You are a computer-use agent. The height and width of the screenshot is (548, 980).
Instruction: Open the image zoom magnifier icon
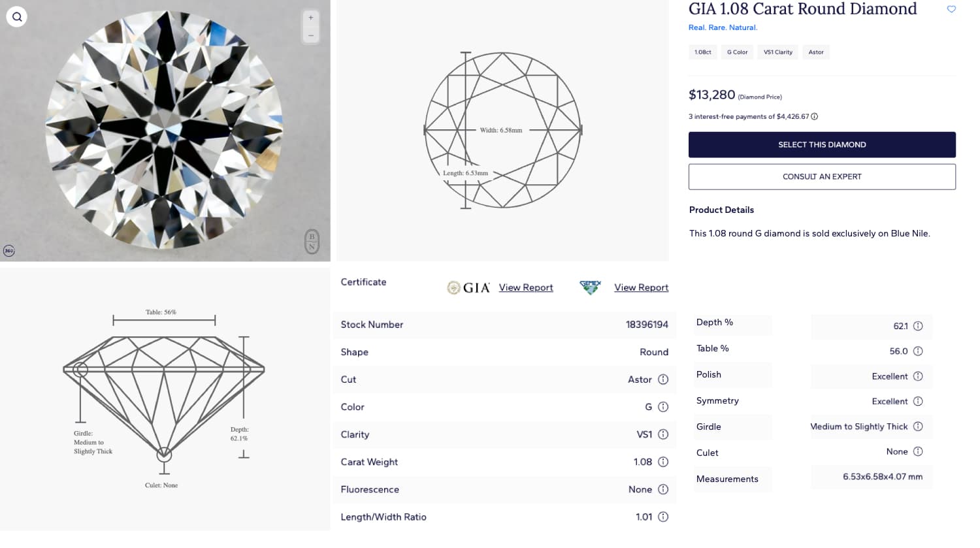16,16
